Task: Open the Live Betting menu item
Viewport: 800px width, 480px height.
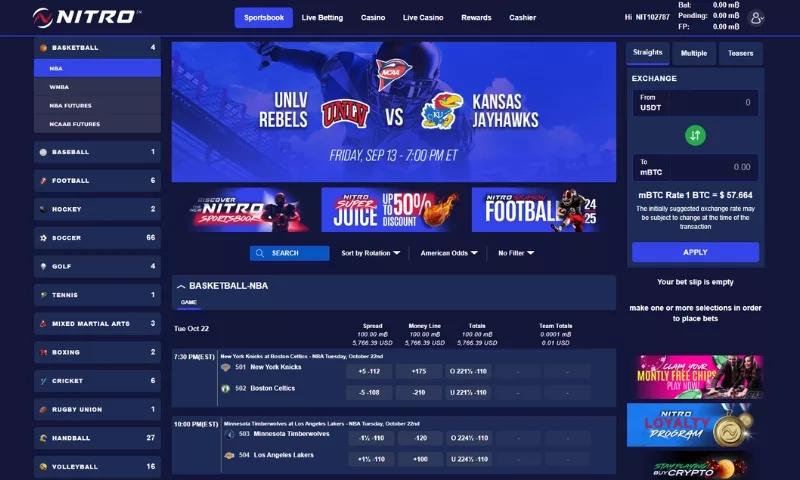Action: (x=322, y=17)
